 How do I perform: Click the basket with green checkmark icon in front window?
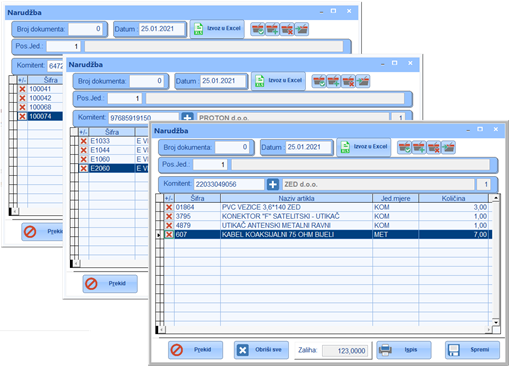(x=404, y=147)
